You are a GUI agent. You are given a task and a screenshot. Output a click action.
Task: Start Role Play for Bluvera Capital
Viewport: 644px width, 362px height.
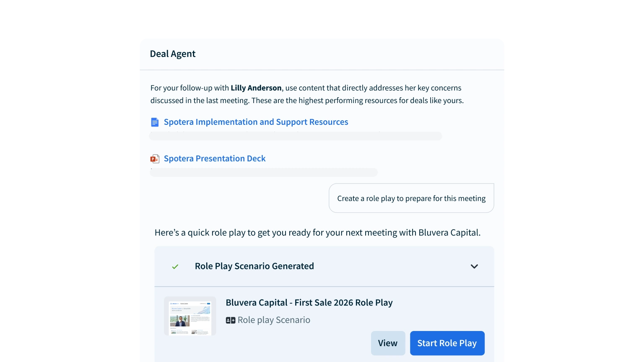coord(447,343)
